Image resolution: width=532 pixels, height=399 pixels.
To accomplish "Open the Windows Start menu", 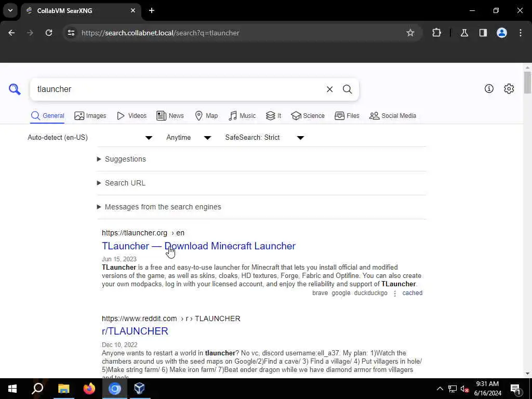I will pos(12,389).
